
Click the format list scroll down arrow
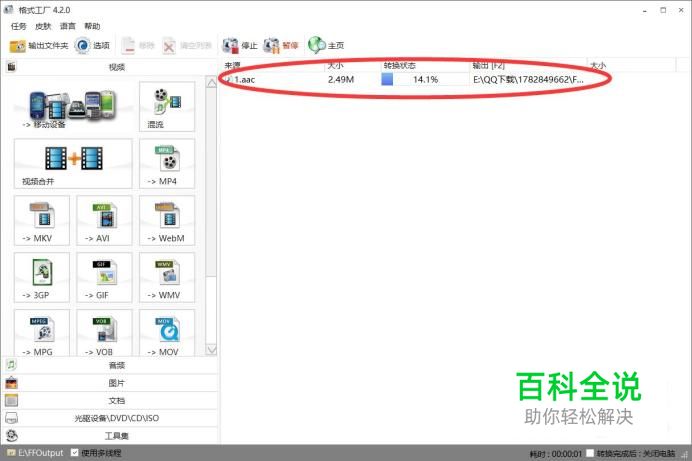click(211, 349)
